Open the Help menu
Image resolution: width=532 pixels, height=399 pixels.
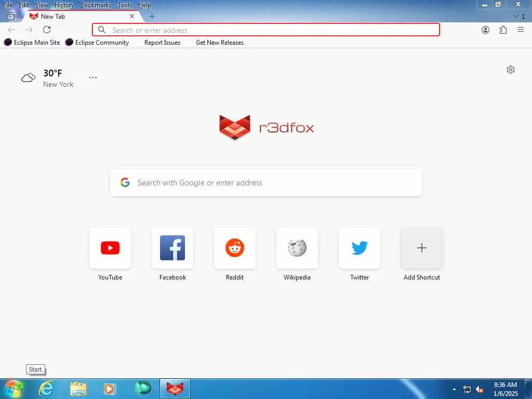pos(144,5)
